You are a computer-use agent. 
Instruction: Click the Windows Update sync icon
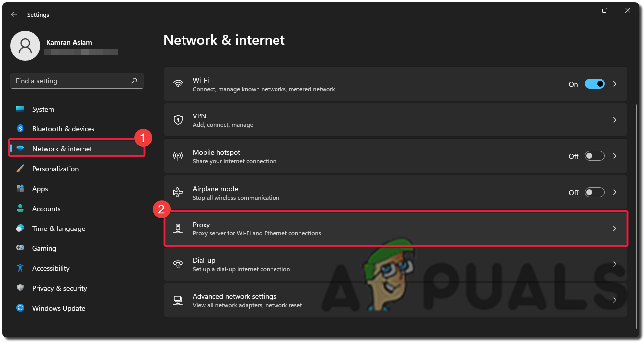click(20, 308)
